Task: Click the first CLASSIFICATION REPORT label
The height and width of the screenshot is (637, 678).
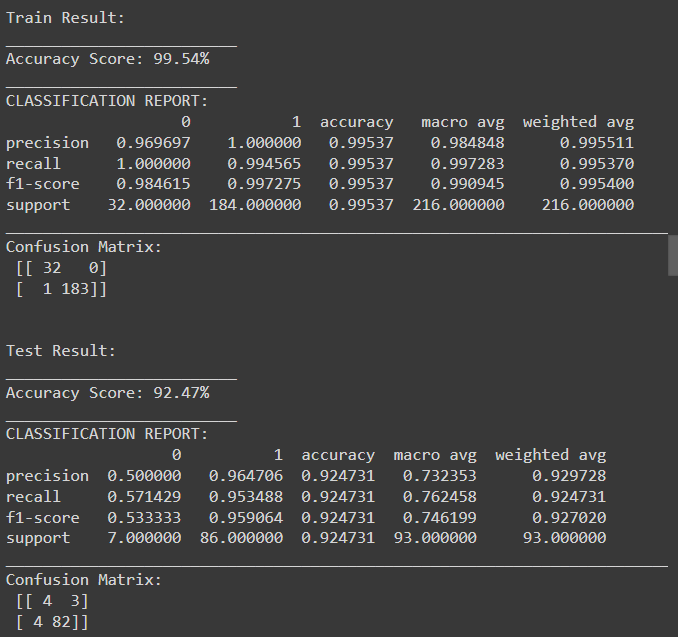Action: [107, 101]
